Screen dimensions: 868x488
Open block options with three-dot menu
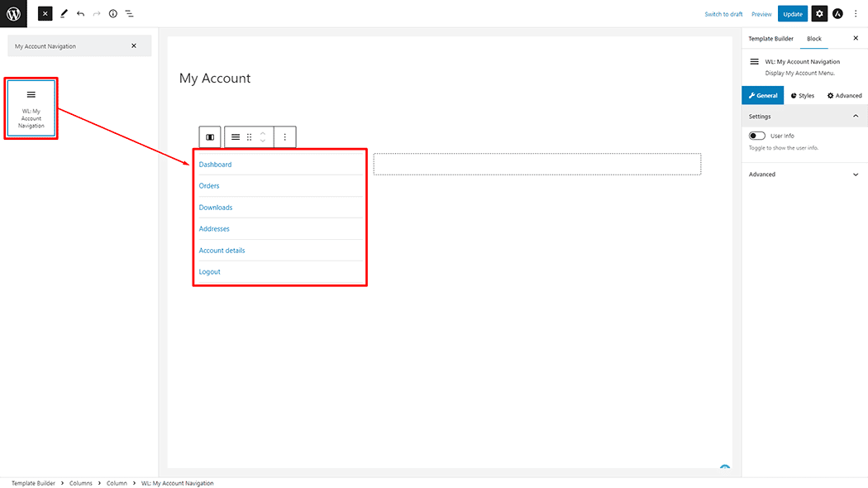click(x=284, y=136)
